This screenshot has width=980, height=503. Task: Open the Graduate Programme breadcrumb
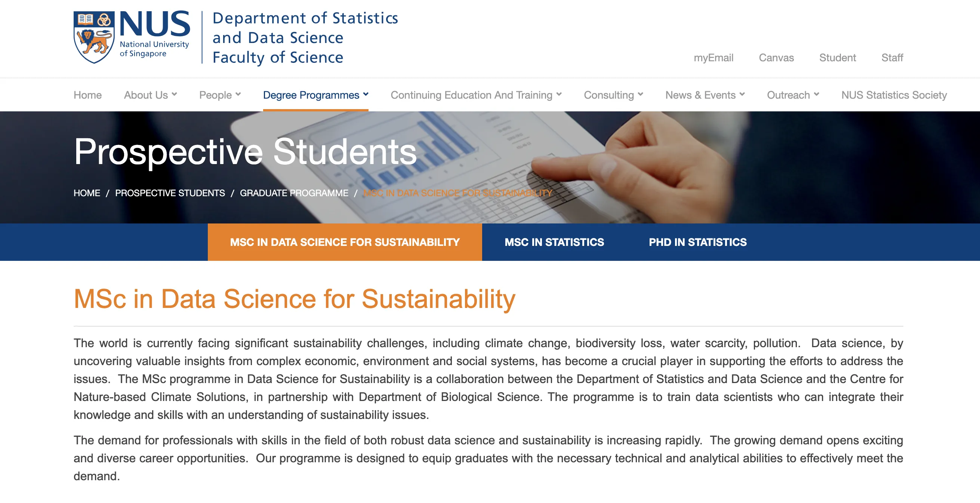294,193
